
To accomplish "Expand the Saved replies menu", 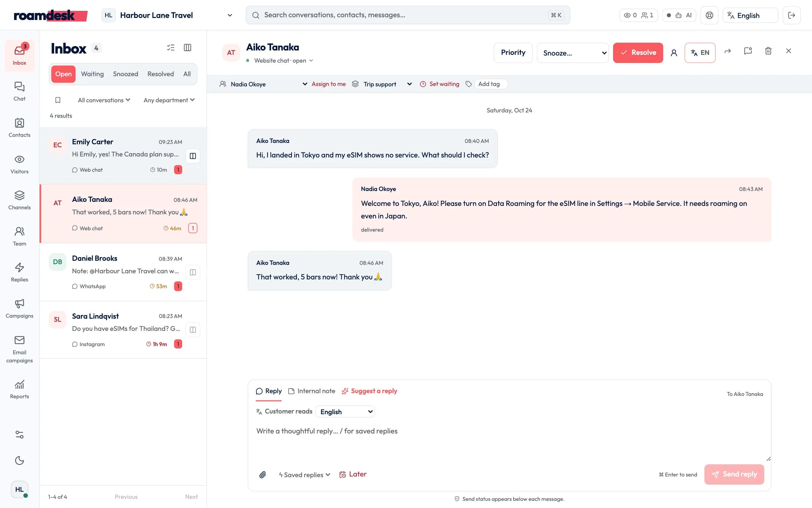I will pyautogui.click(x=304, y=474).
